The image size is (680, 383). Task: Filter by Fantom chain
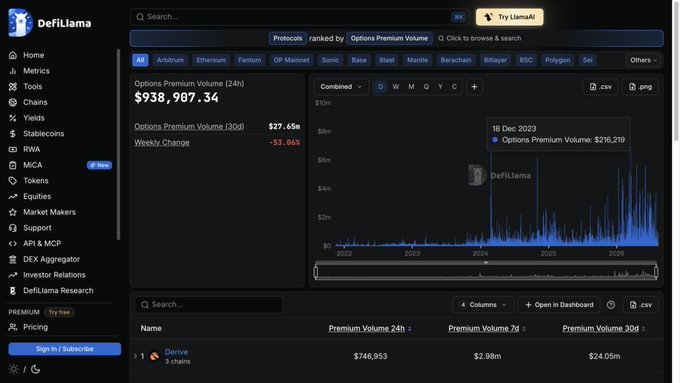[x=249, y=60]
